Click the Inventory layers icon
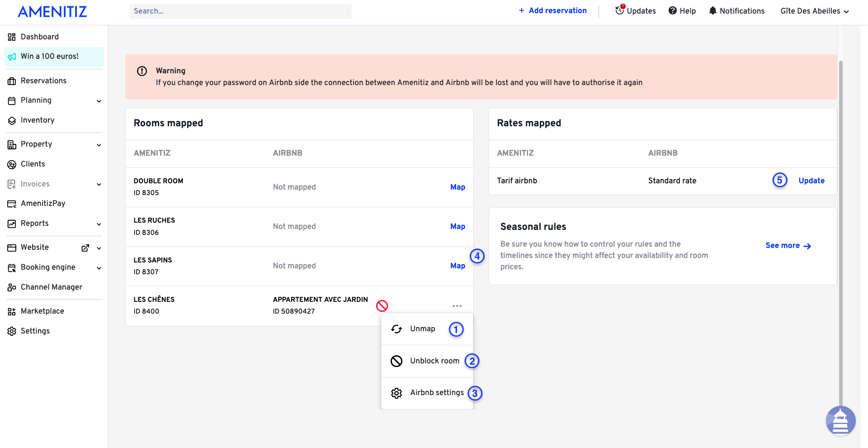The width and height of the screenshot is (868, 448). 12,120
